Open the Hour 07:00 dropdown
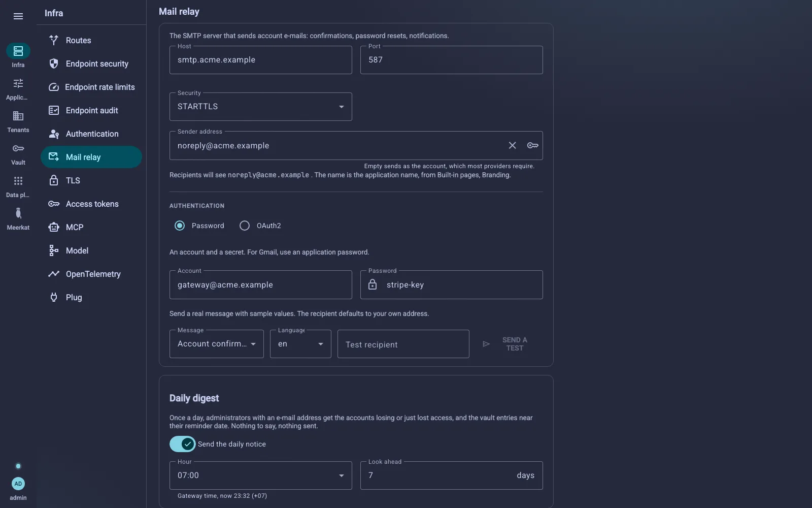This screenshot has height=508, width=812. tap(261, 475)
